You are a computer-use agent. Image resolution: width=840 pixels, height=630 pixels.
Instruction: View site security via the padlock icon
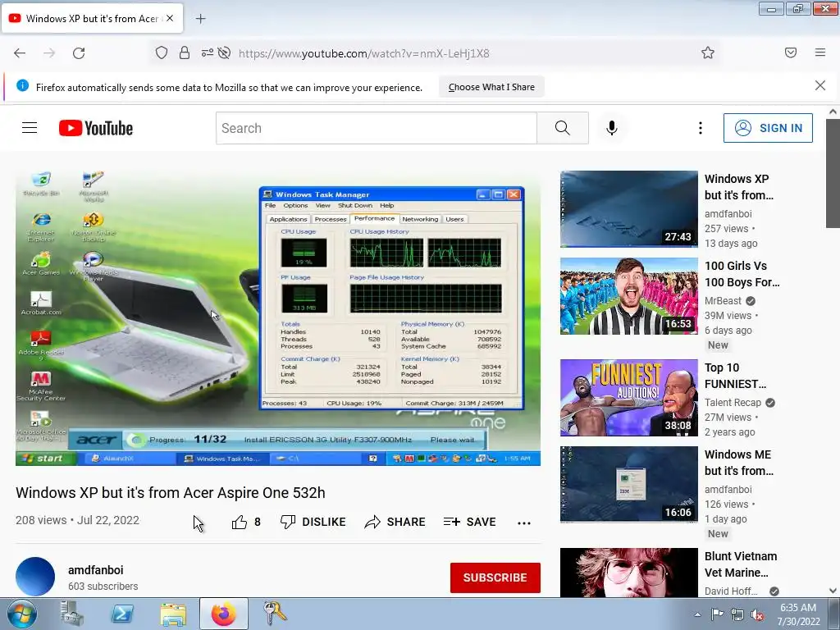tap(185, 53)
